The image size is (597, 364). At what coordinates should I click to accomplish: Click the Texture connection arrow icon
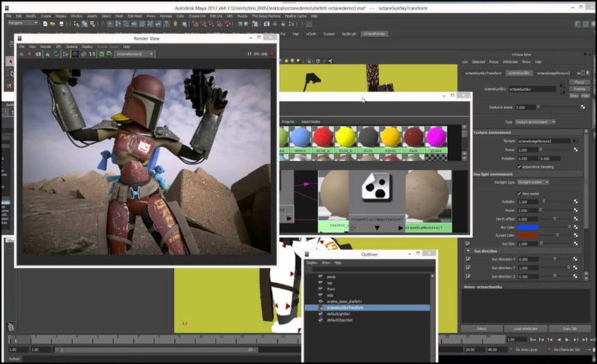pos(575,141)
